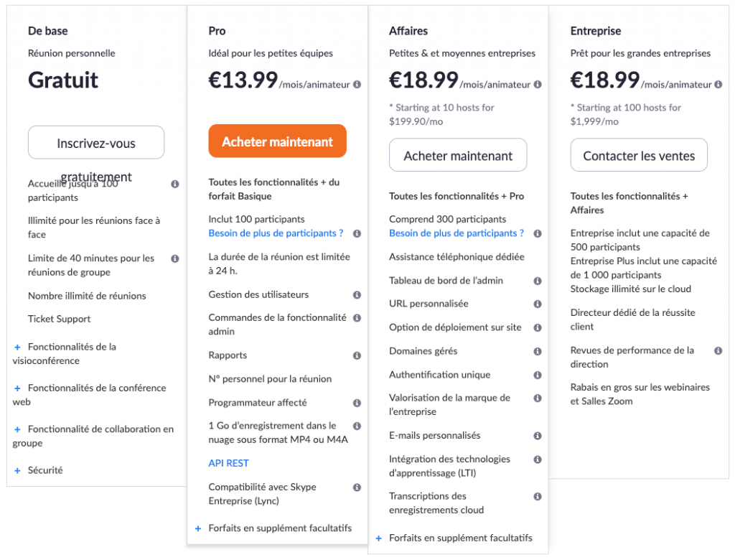The image size is (735, 560).
Task: Click info icon next to URL personnalisée
Action: click(538, 304)
